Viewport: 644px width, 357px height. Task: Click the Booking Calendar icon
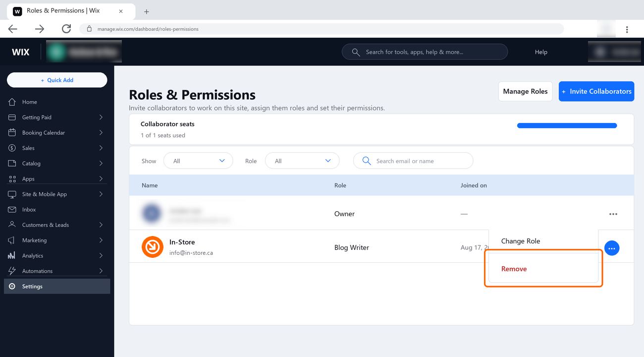pyautogui.click(x=12, y=133)
